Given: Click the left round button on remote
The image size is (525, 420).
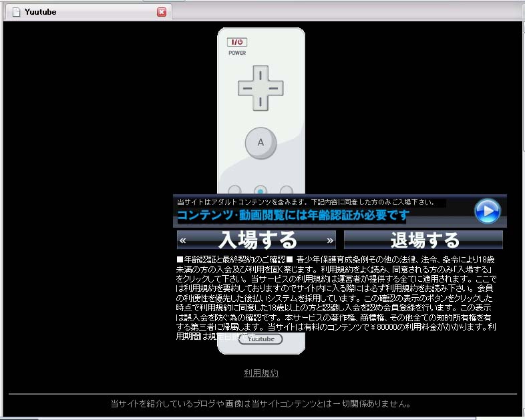Looking at the screenshot, I should [x=234, y=190].
